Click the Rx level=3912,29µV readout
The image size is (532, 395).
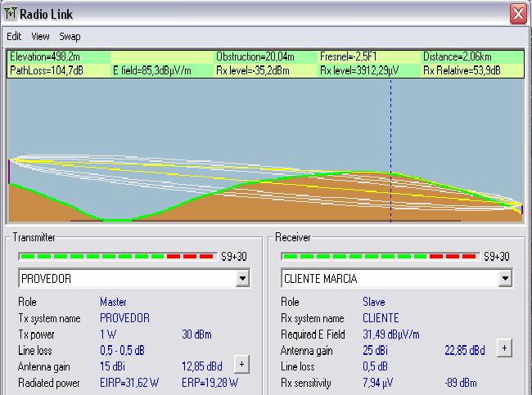tap(359, 70)
